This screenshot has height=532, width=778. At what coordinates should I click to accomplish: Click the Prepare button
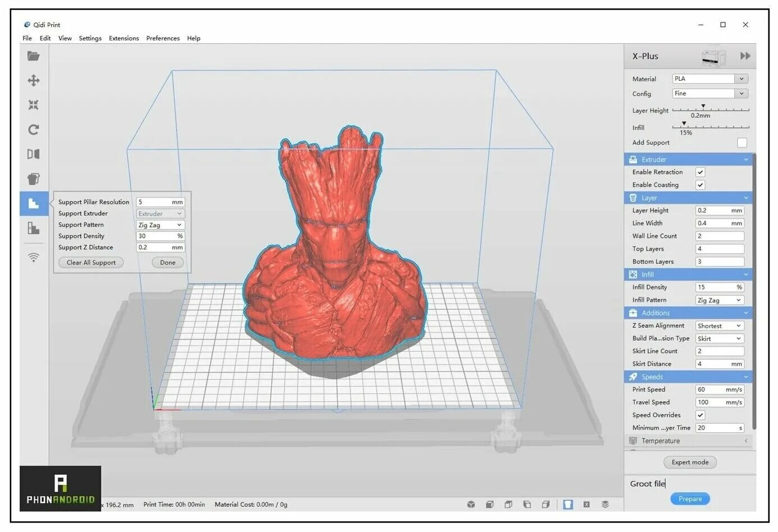[690, 499]
